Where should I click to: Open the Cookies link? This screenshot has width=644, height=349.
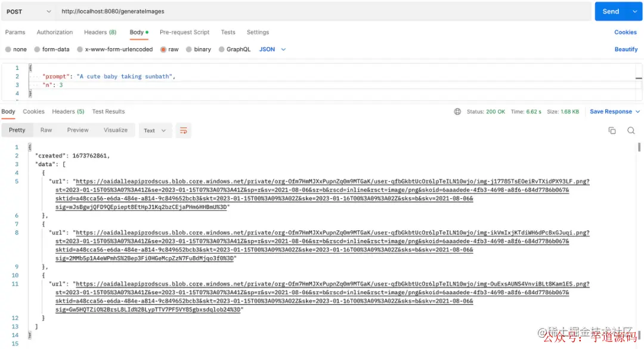click(626, 32)
